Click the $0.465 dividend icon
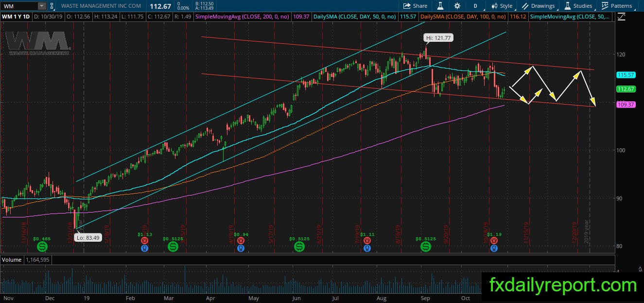This screenshot has width=644, height=303. (x=42, y=247)
